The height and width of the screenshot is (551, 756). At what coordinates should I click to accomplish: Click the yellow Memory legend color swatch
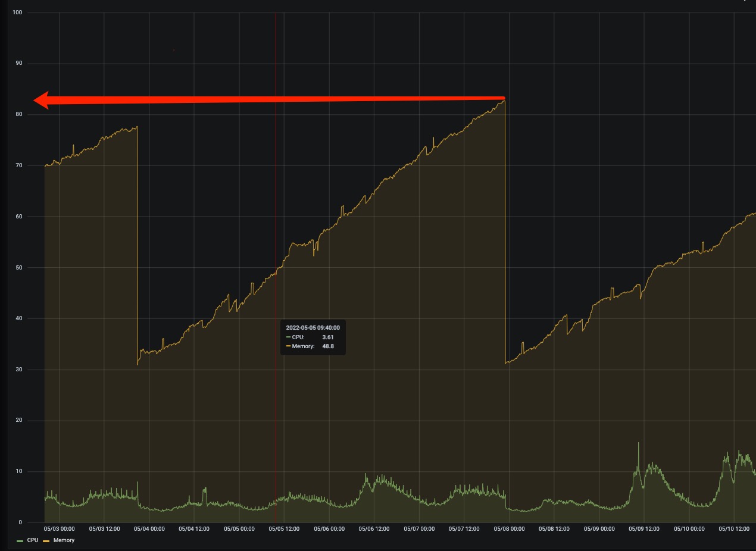46,541
